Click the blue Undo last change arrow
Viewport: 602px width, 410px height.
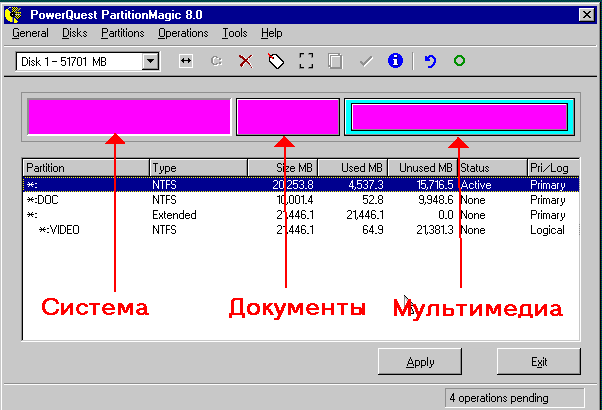[430, 61]
